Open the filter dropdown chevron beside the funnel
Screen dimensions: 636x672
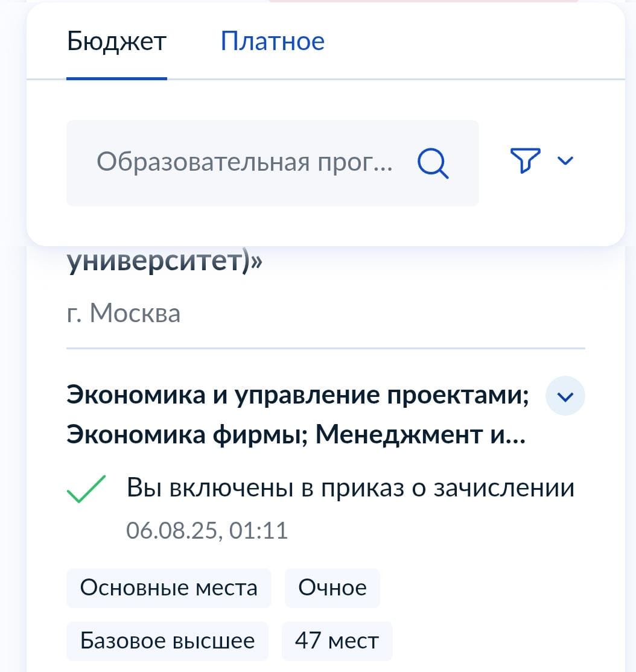pyautogui.click(x=565, y=160)
